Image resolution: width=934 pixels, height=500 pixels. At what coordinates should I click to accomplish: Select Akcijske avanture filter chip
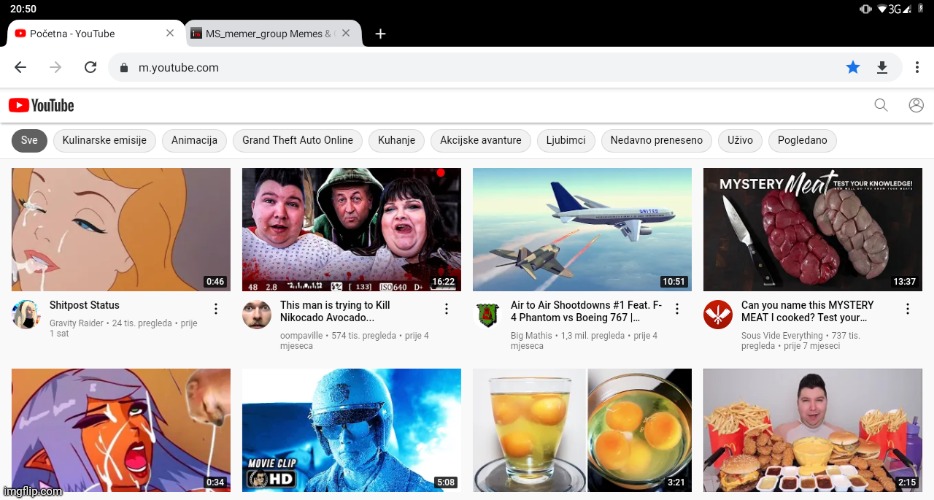pyautogui.click(x=480, y=141)
